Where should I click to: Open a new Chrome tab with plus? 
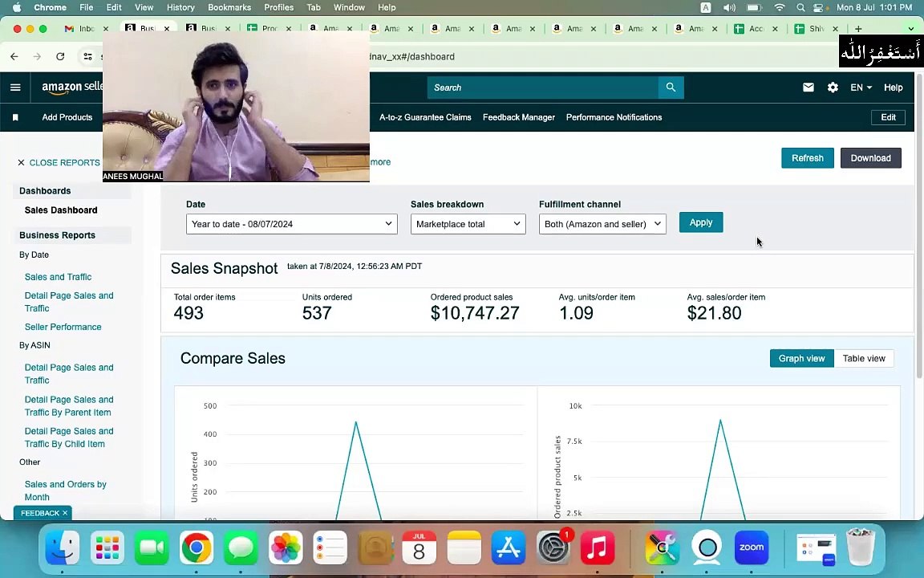858,28
